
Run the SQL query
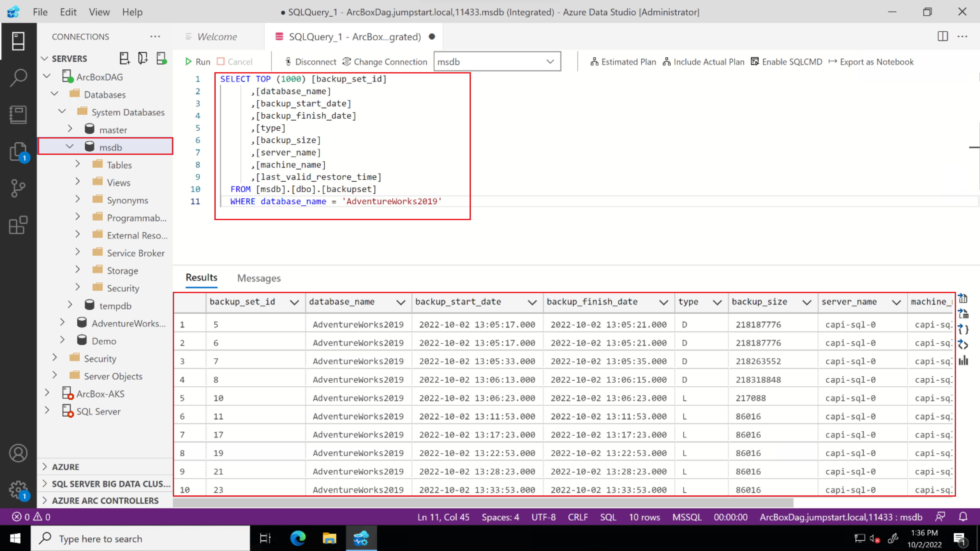click(198, 61)
